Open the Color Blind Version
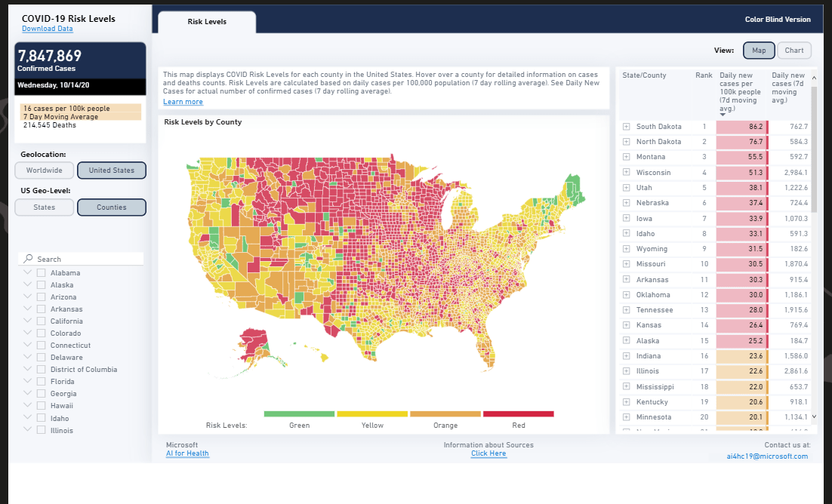 [x=778, y=20]
